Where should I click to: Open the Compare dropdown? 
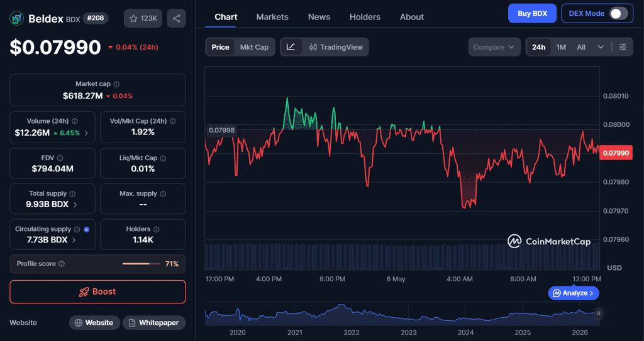click(x=494, y=47)
